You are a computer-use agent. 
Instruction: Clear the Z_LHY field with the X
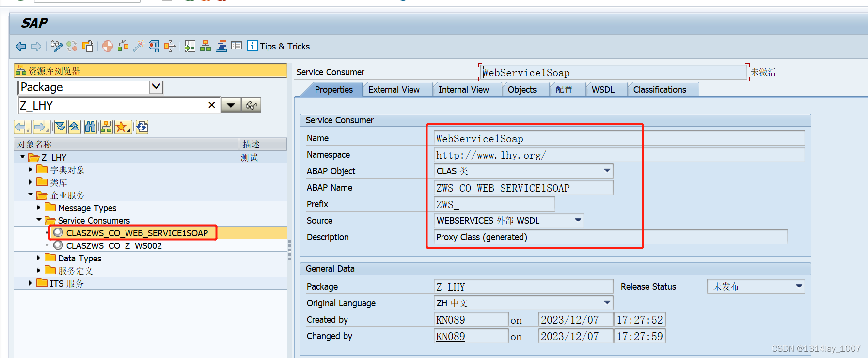[212, 105]
